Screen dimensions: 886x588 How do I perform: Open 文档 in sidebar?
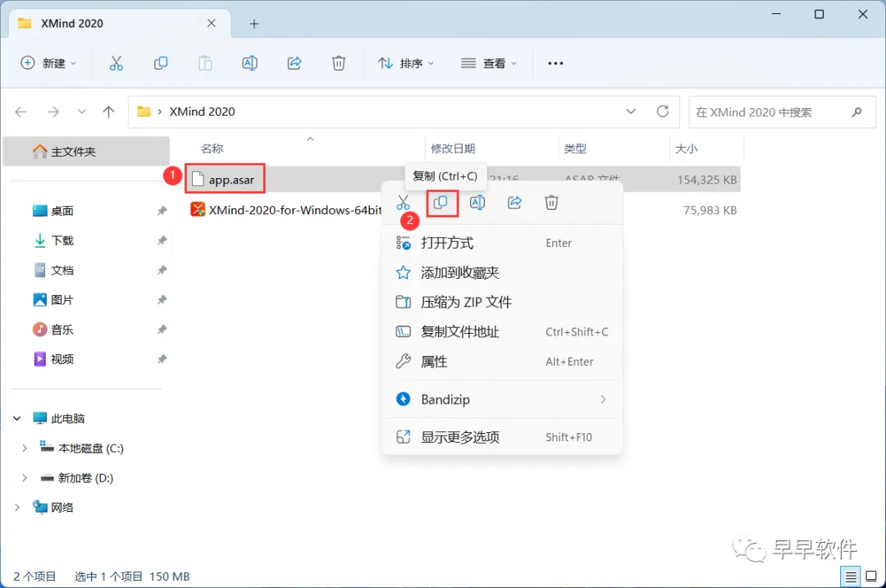(x=62, y=270)
